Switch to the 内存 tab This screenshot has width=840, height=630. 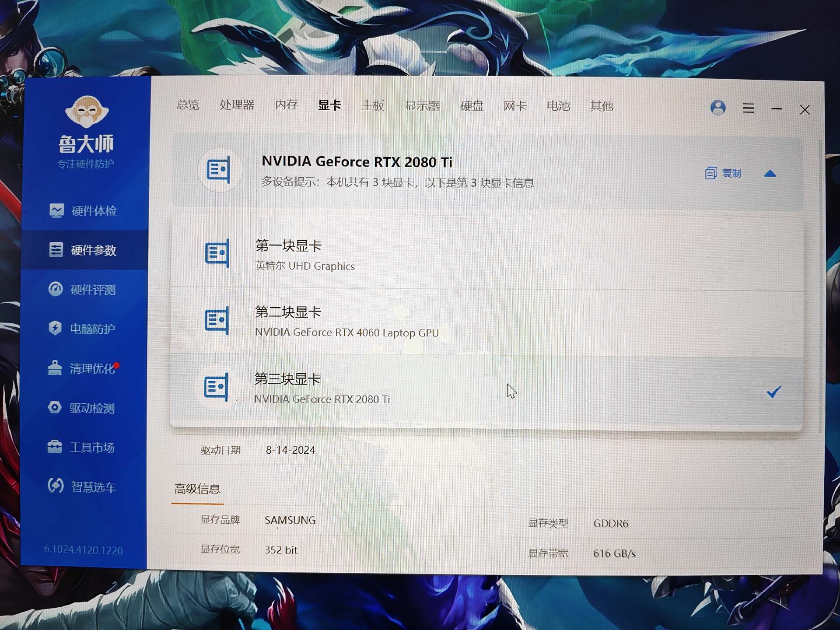pyautogui.click(x=286, y=105)
